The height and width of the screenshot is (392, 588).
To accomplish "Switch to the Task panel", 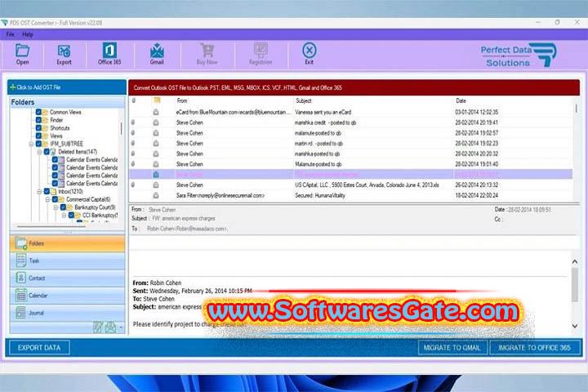I will [68, 261].
